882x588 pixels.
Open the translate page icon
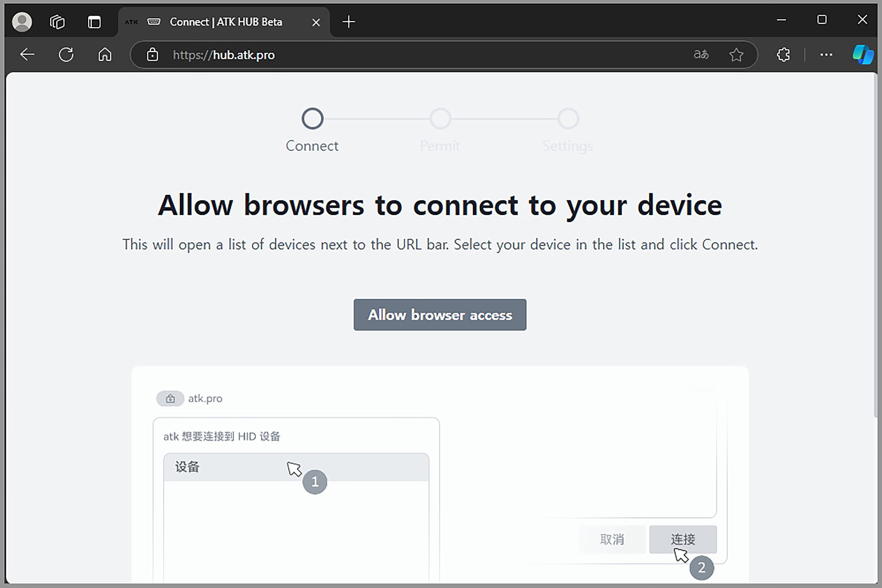pyautogui.click(x=701, y=55)
